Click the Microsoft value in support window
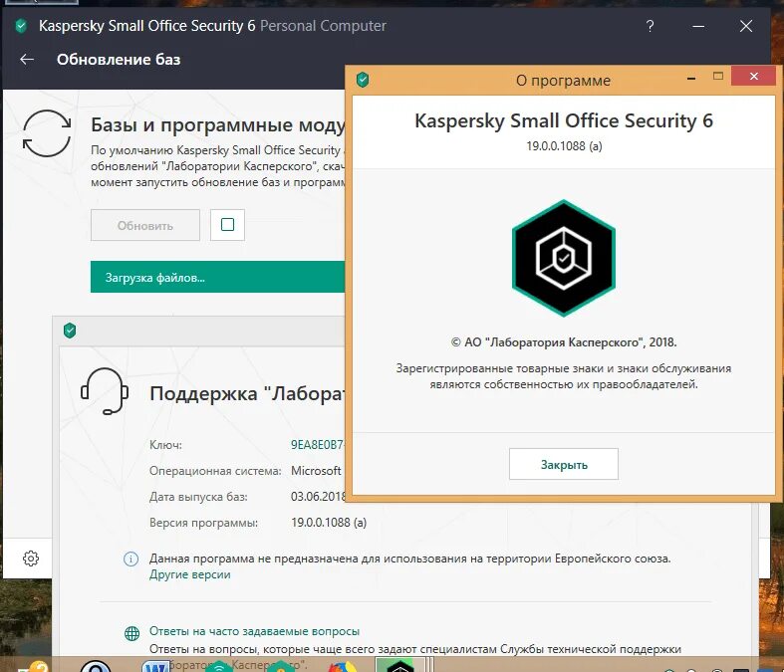The width and height of the screenshot is (784, 672). click(x=316, y=471)
